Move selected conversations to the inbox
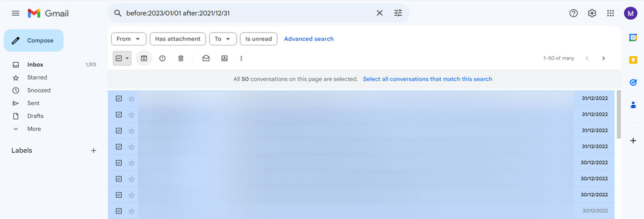 tap(224, 58)
